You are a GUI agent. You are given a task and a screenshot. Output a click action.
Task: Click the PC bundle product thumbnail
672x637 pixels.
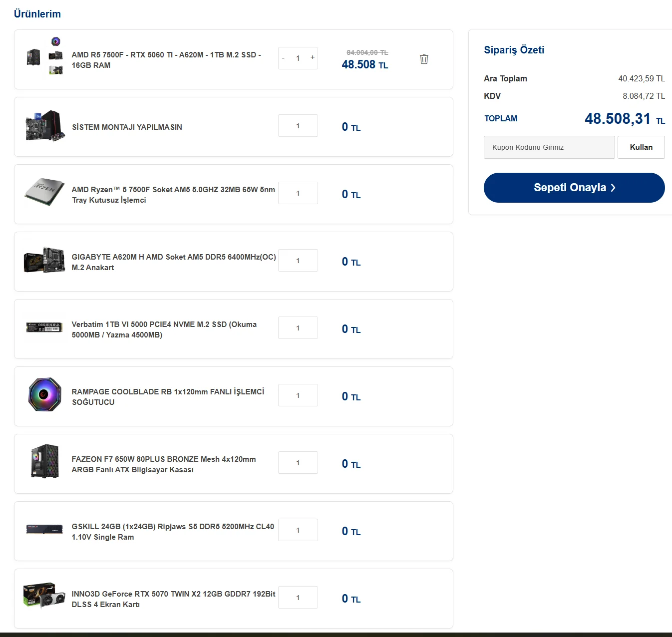[44, 56]
